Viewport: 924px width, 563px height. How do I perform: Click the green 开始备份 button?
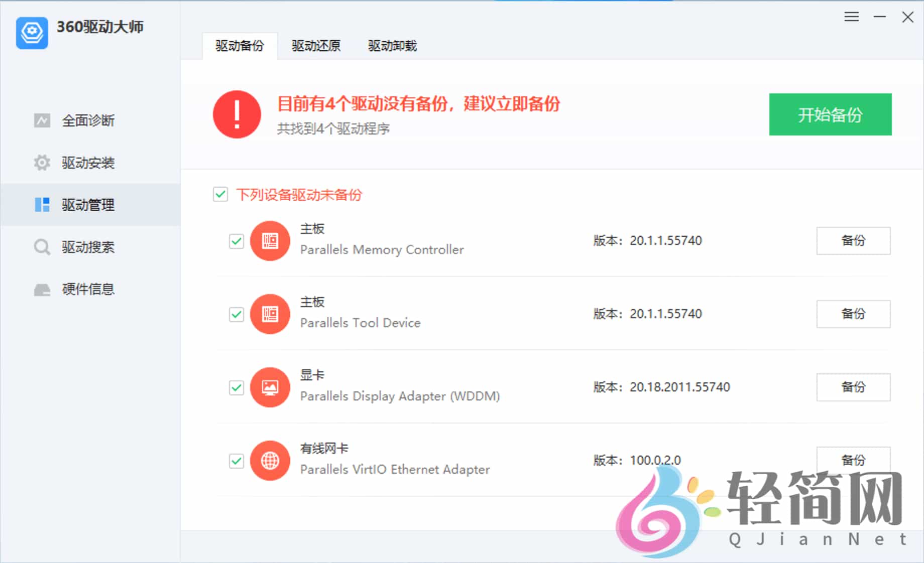pyautogui.click(x=830, y=115)
